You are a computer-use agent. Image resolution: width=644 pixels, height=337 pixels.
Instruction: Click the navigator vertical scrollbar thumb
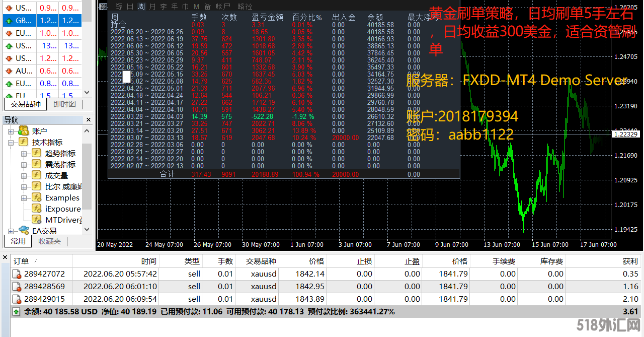pos(87,176)
